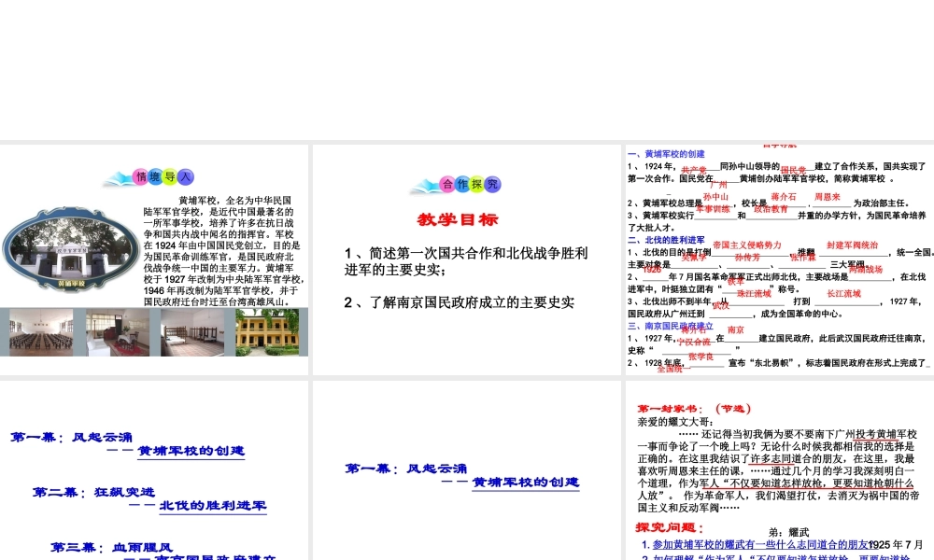Open the 黄埔军校的创建 fill-in worksheet slide

point(780,259)
